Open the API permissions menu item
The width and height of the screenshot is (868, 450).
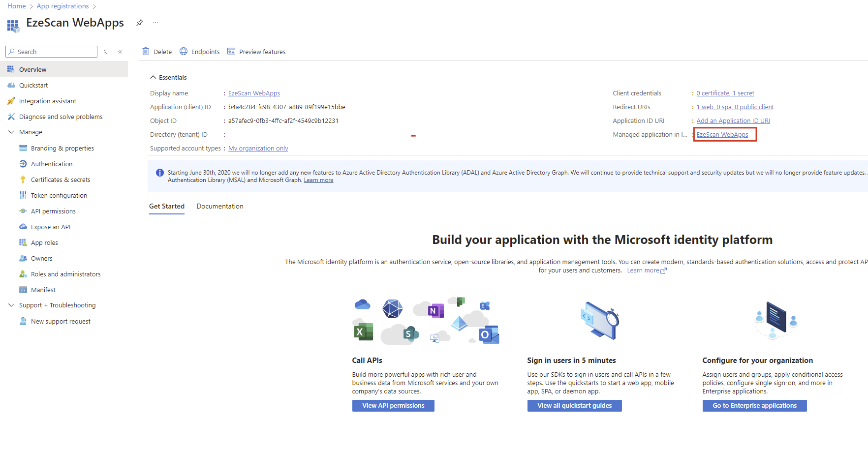click(53, 211)
